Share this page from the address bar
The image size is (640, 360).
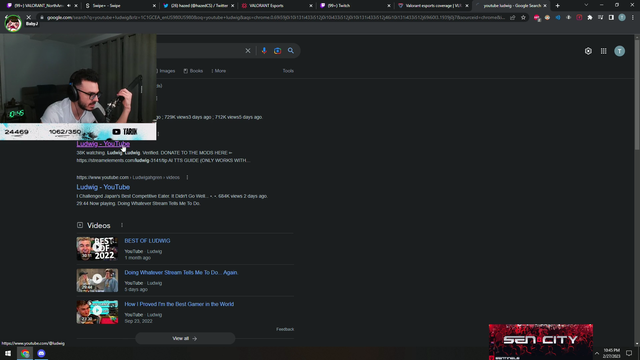tap(513, 18)
